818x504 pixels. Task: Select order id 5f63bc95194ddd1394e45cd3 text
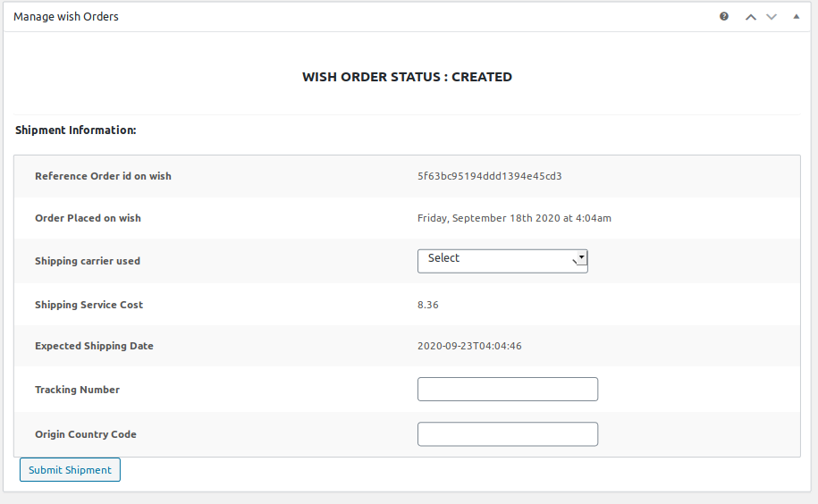[489, 176]
